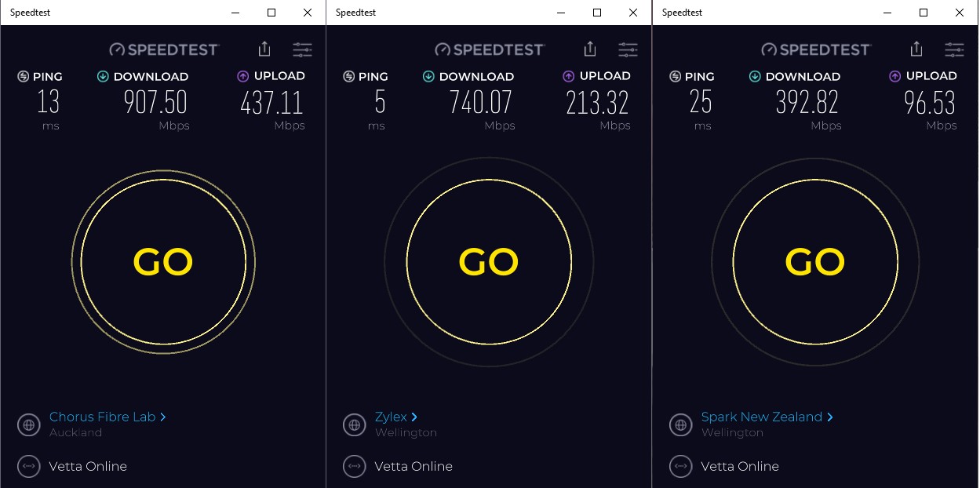Click globe icon beside Spark New Zealand
The image size is (980, 488).
(x=681, y=425)
